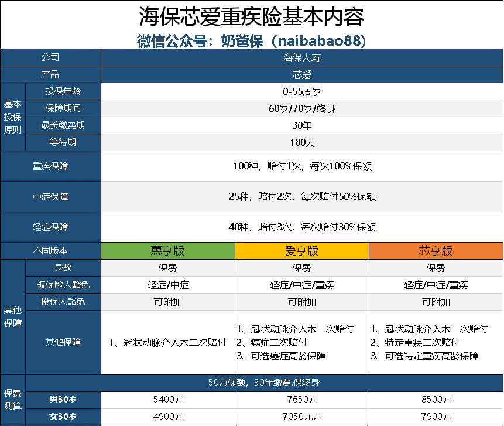Select the 中症保障 row label
Image resolution: width=504 pixels, height=426 pixels.
(x=50, y=196)
